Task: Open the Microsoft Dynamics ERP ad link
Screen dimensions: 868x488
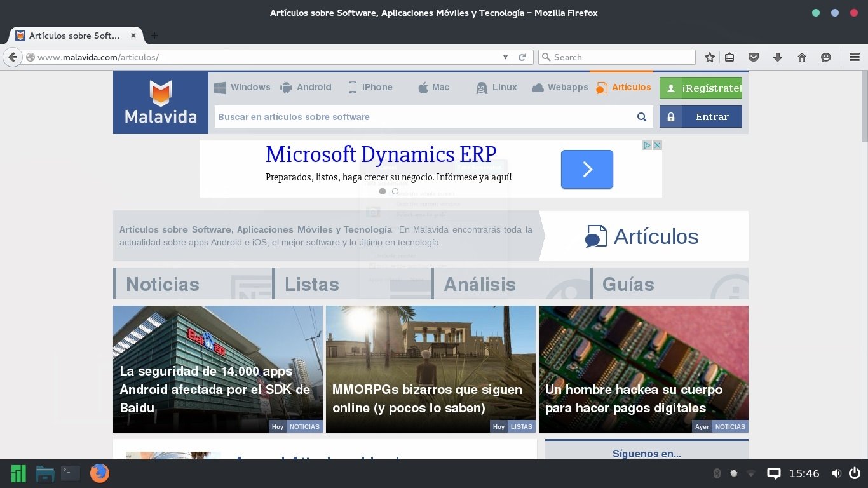Action: (381, 154)
